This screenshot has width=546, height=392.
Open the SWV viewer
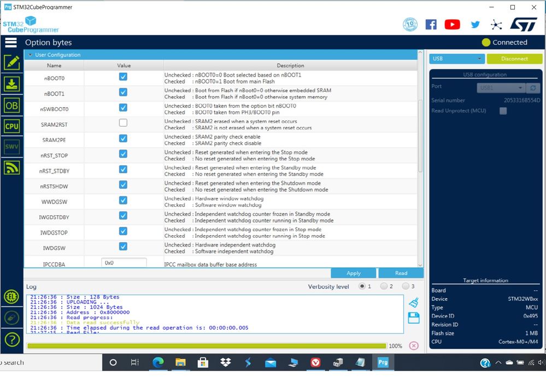point(12,147)
